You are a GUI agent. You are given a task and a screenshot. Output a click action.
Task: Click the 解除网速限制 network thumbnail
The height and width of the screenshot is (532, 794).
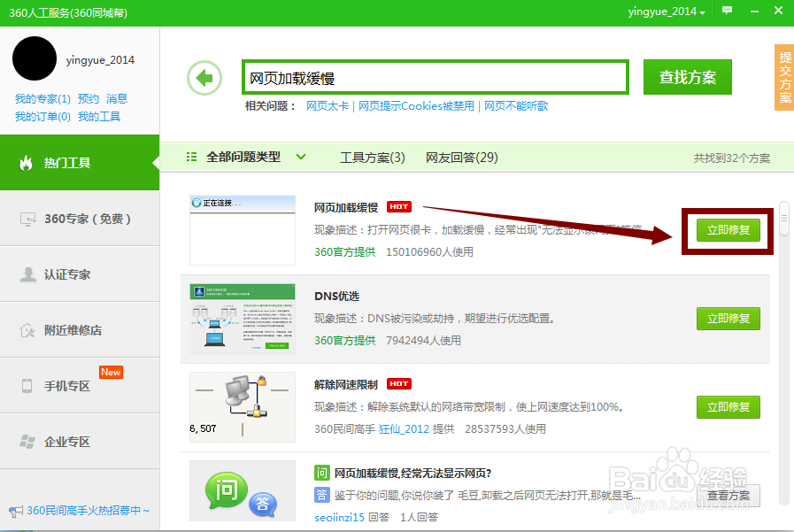[242, 407]
